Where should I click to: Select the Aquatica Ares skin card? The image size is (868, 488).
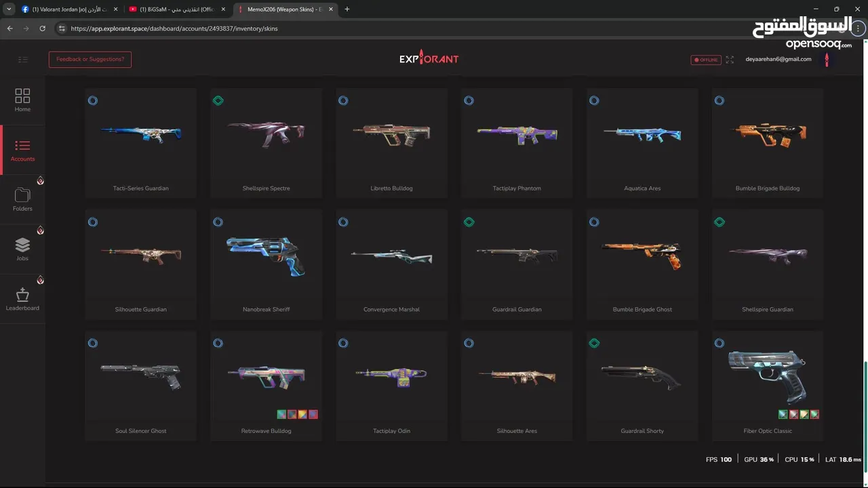642,143
